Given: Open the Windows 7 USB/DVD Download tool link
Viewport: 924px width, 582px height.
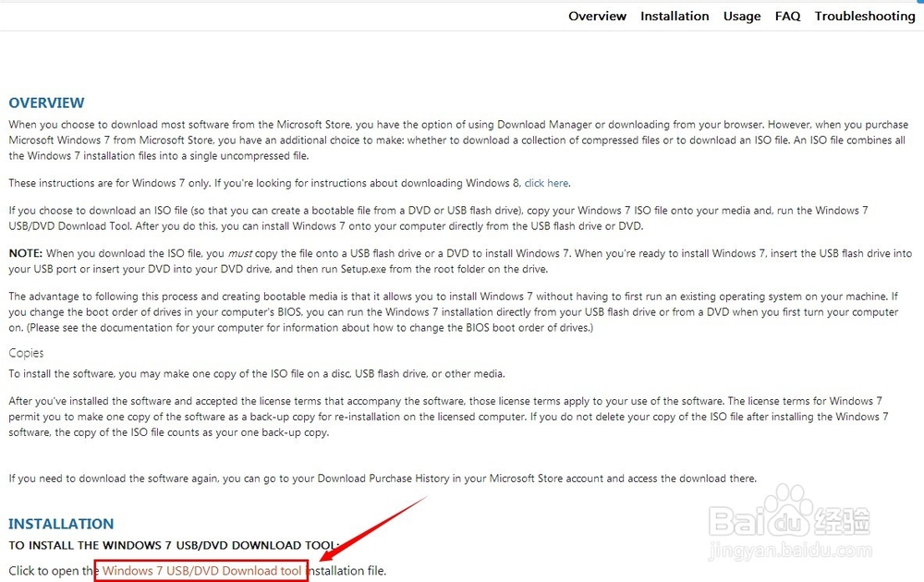Looking at the screenshot, I should click(x=201, y=571).
